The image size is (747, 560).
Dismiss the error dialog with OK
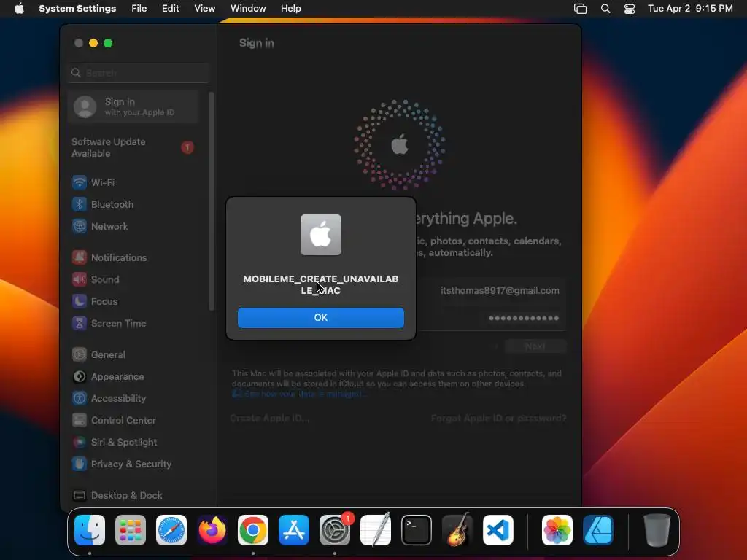(x=321, y=318)
